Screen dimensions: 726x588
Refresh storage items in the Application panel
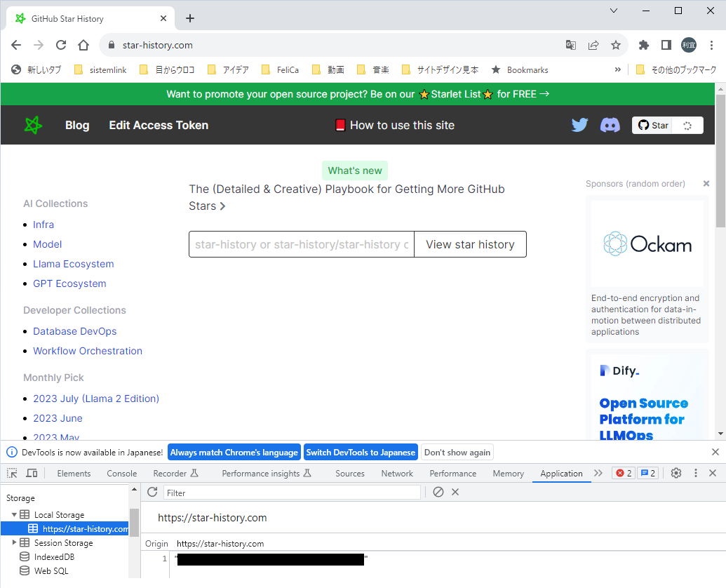tap(152, 492)
